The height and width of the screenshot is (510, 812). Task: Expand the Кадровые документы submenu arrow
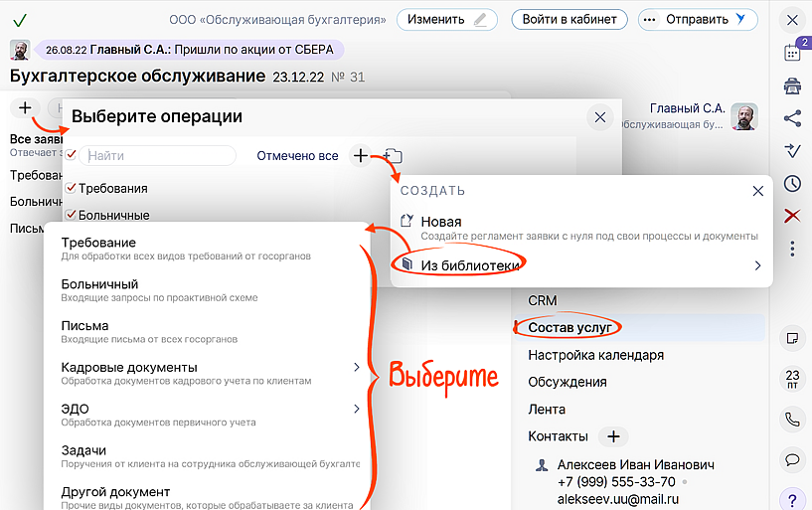tap(357, 368)
